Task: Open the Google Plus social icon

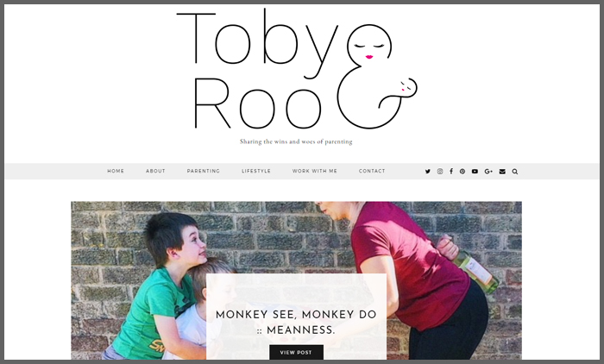Action: [488, 172]
